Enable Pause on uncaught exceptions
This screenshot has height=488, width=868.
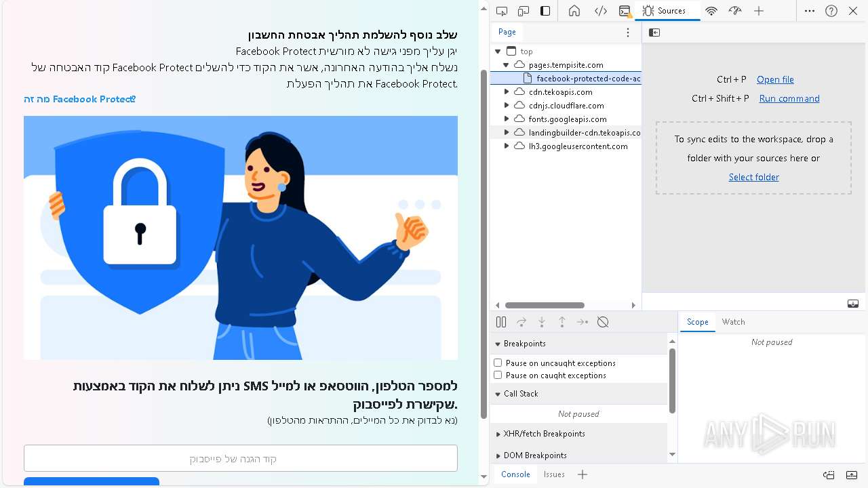pyautogui.click(x=498, y=363)
